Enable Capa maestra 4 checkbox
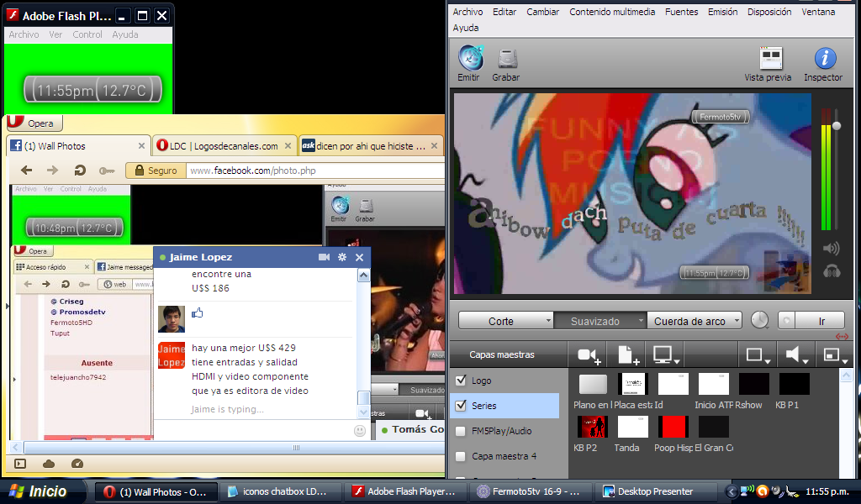 462,456
